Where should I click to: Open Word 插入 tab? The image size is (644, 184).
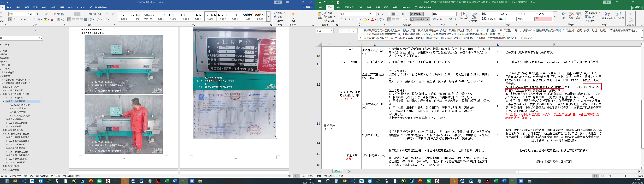(x=9, y=8)
